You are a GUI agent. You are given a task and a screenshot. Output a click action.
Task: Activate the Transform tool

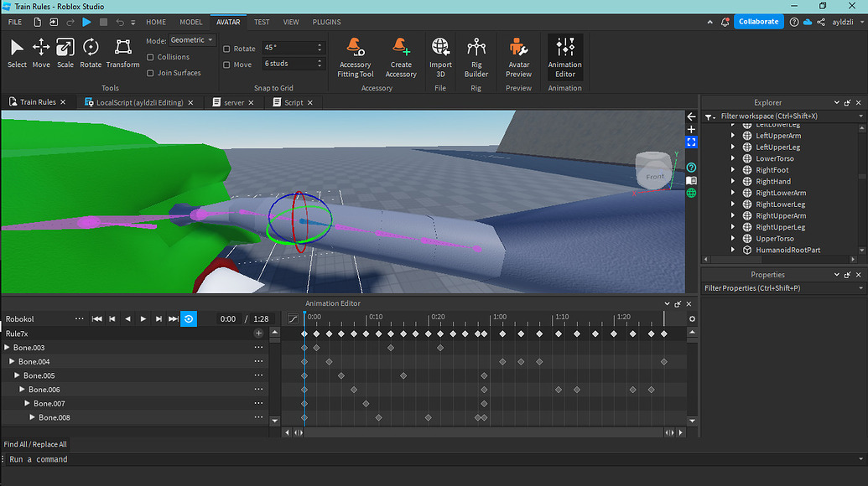point(123,53)
